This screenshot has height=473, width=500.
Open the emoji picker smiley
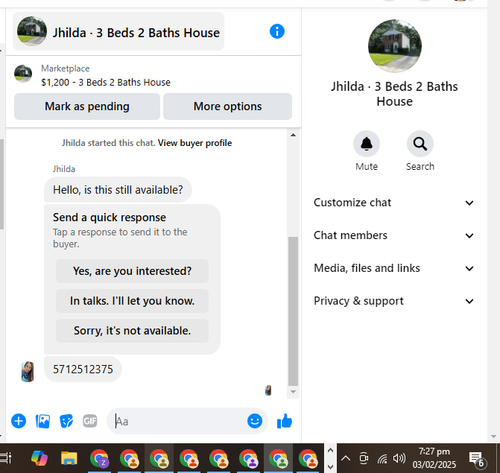tap(255, 421)
